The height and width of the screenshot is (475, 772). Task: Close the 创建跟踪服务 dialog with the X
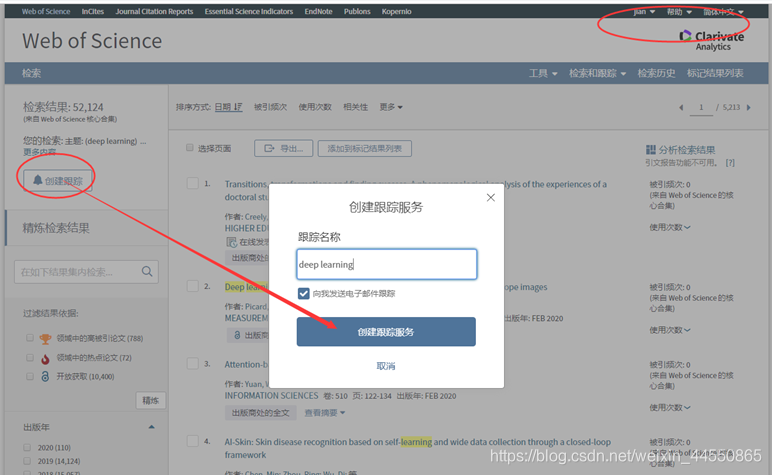click(490, 197)
